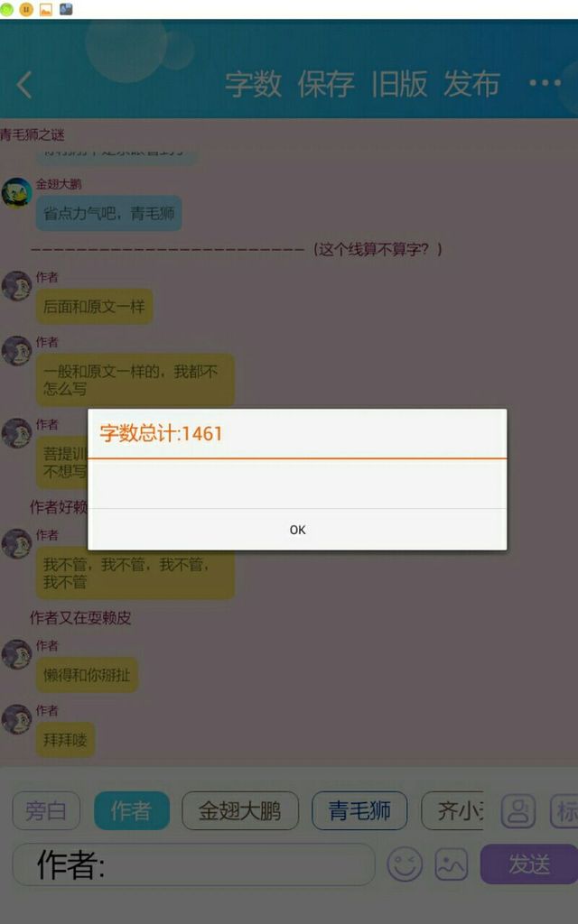Open the character manager person icon

tap(518, 811)
